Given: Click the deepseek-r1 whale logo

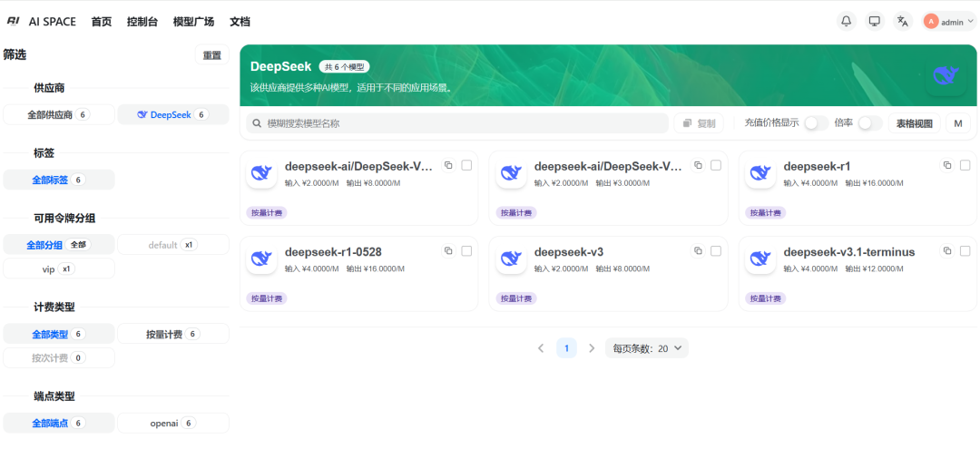Looking at the screenshot, I should pyautogui.click(x=760, y=173).
